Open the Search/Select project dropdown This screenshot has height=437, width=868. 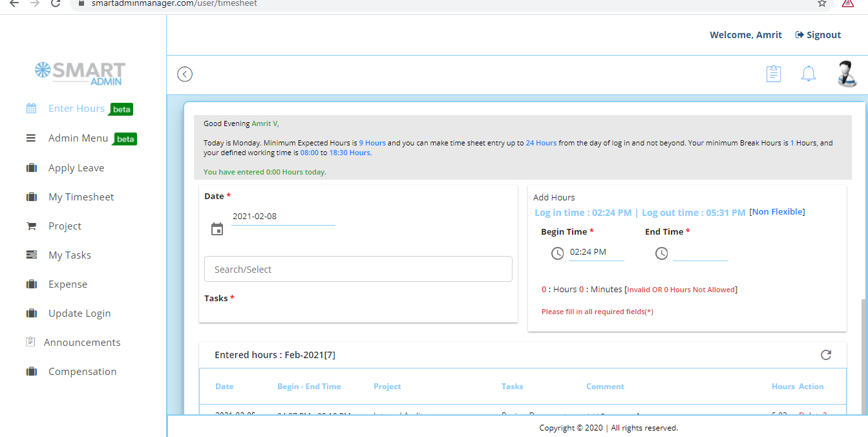click(358, 268)
